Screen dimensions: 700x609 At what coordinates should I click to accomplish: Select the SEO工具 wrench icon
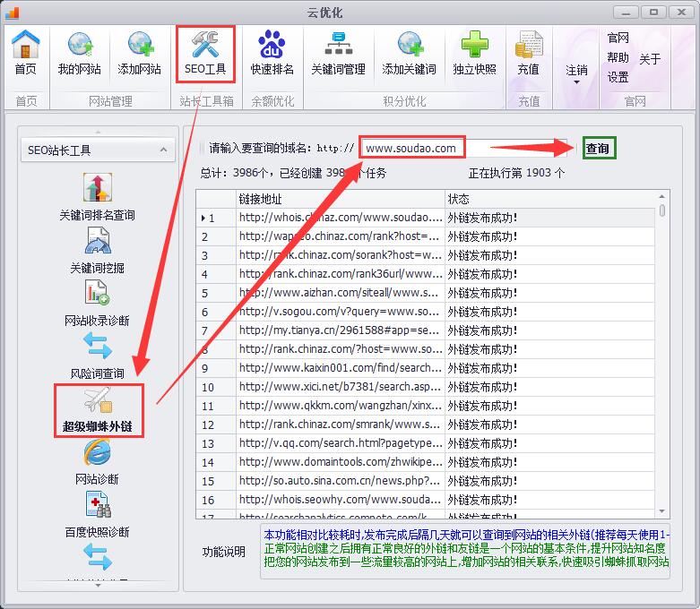pos(205,52)
